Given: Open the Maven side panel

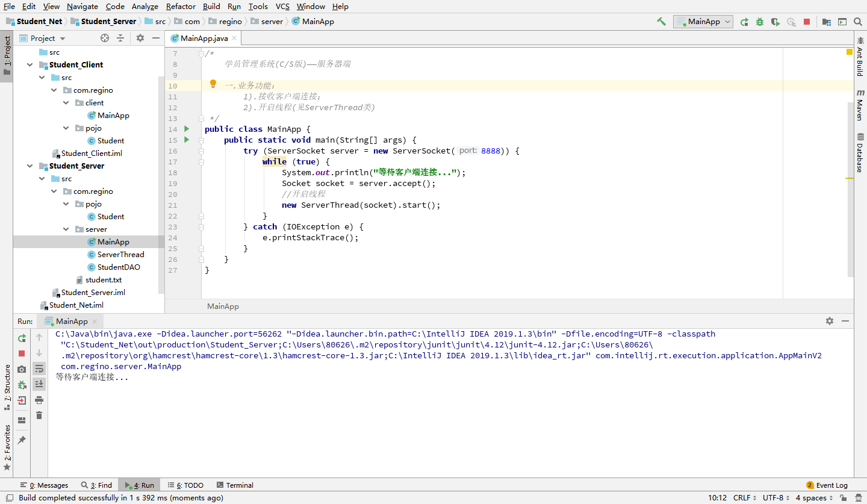Looking at the screenshot, I should click(860, 105).
